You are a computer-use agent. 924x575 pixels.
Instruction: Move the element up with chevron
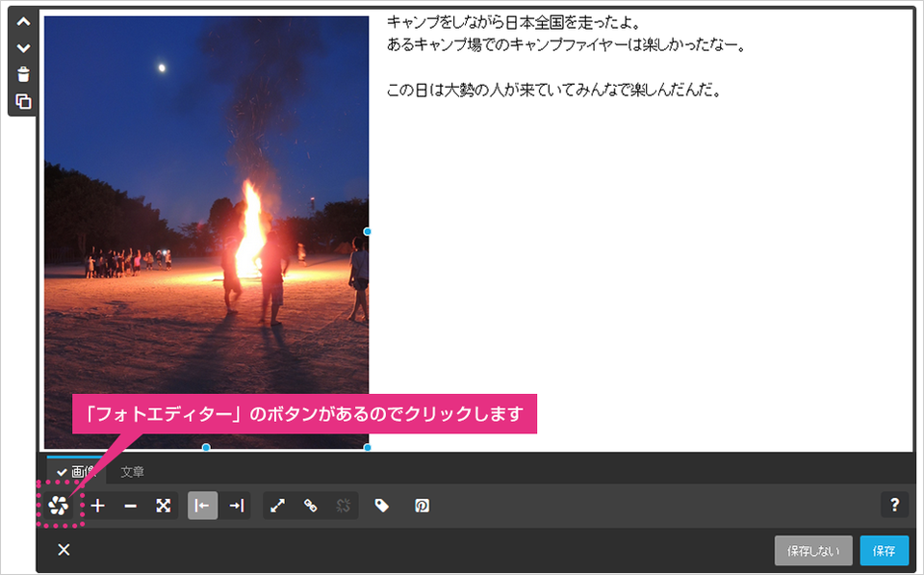[23, 22]
